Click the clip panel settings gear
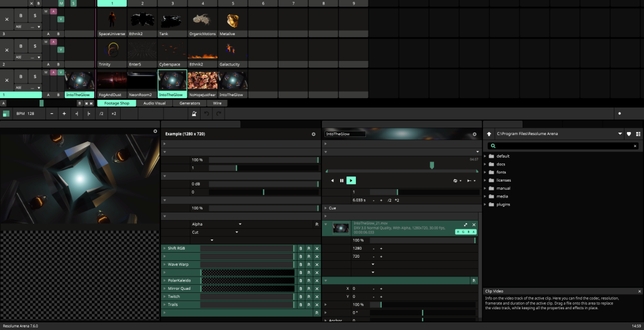The image size is (644, 330). (475, 134)
